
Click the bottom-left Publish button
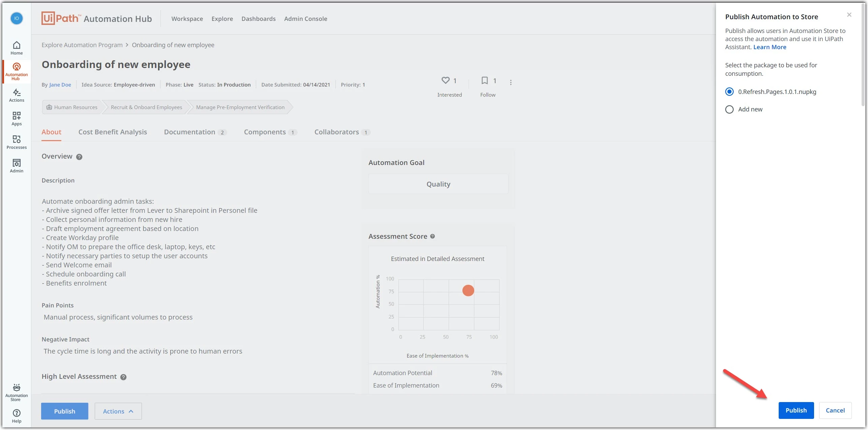pos(65,411)
